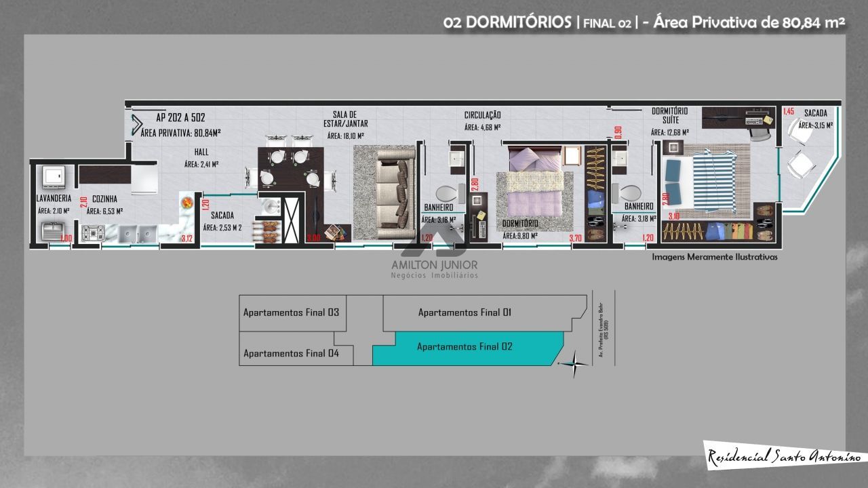Click the "ÁREA:9,80 M²" bedroom area
This screenshot has width=868, height=488.
pyautogui.click(x=520, y=236)
